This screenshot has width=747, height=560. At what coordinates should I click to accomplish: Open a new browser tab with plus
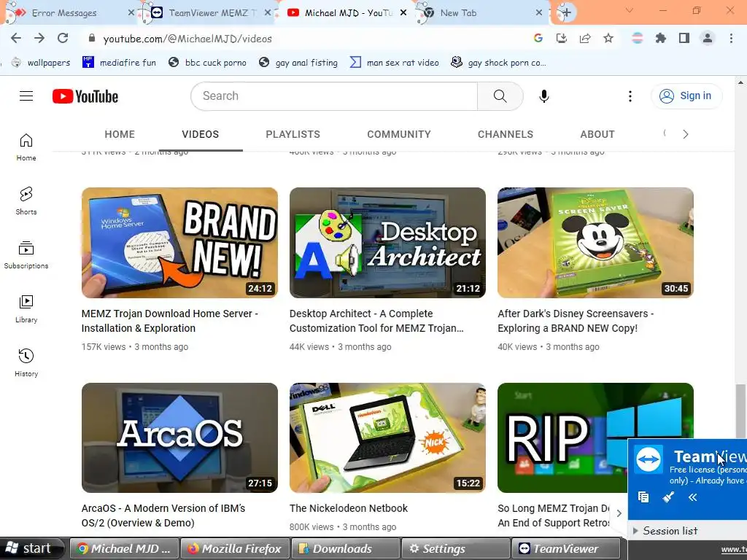point(567,13)
